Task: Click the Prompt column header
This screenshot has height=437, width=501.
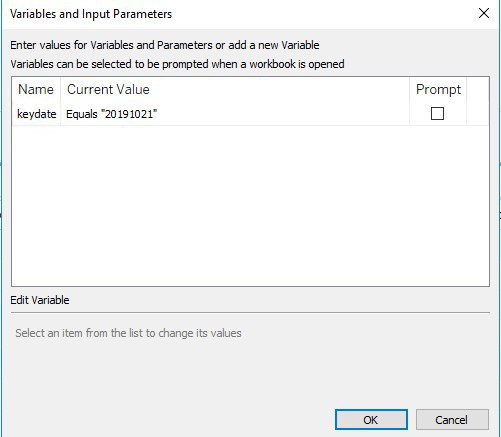Action: coord(438,89)
